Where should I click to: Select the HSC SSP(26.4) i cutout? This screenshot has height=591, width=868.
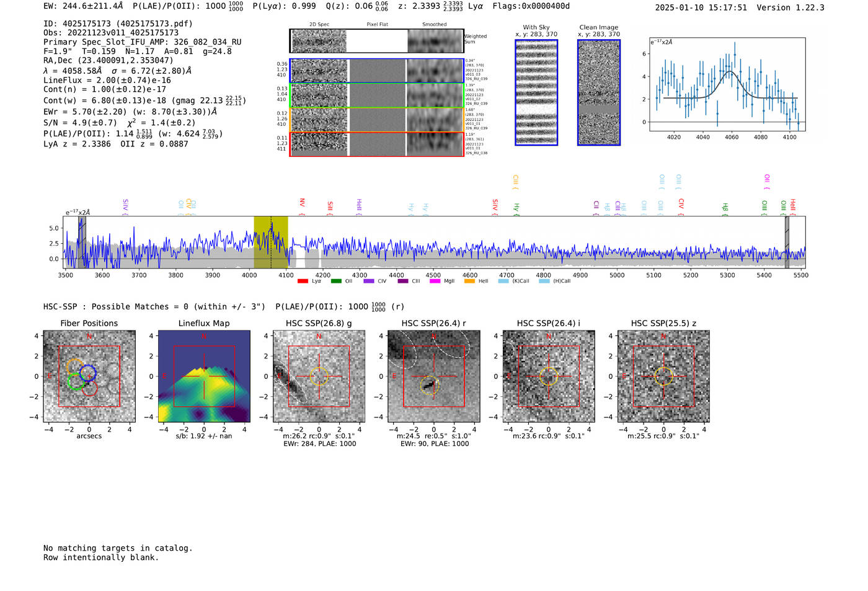click(549, 376)
